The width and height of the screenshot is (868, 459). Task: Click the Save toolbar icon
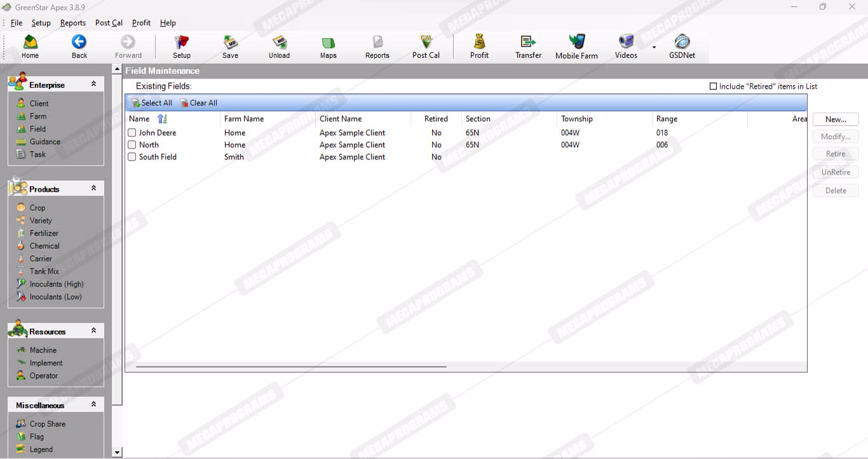pos(230,47)
